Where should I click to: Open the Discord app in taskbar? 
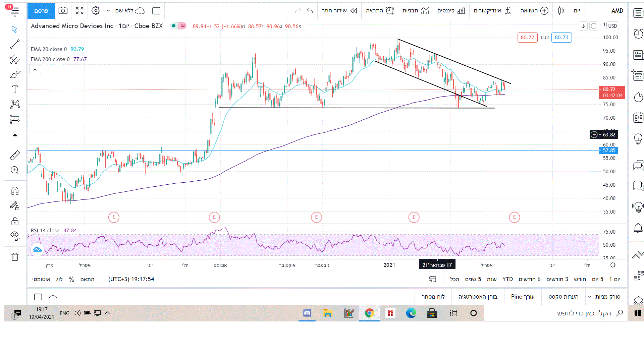(x=307, y=313)
